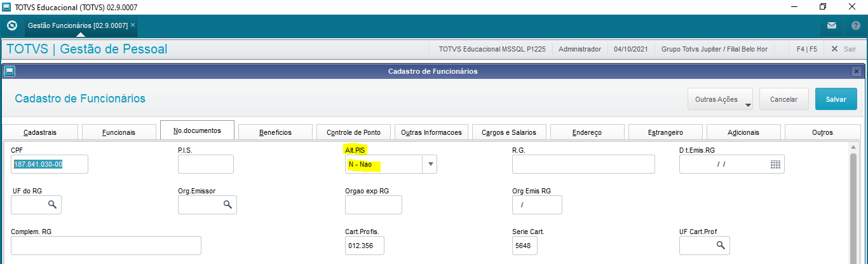Switch to the Cadastrais tab
The height and width of the screenshot is (264, 868).
click(x=40, y=132)
